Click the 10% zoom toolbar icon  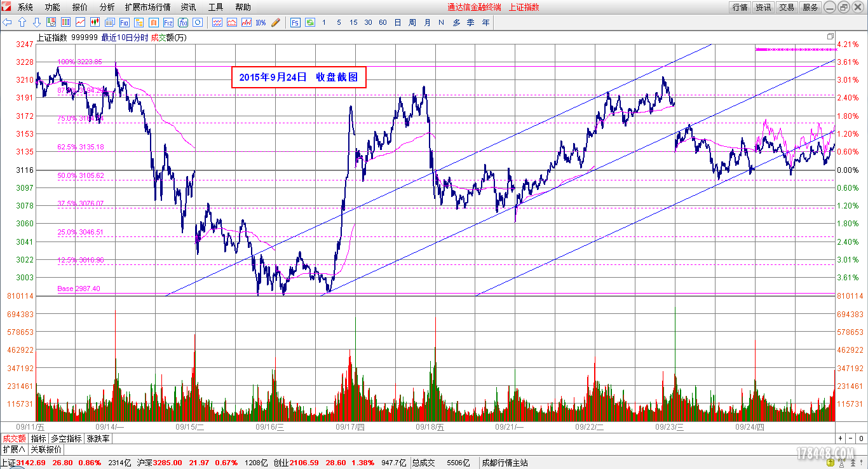tap(261, 22)
